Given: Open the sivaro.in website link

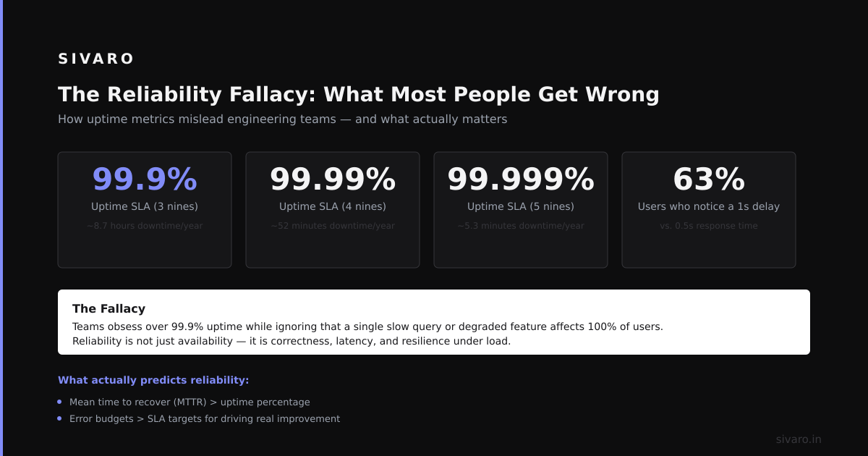Looking at the screenshot, I should tap(799, 439).
